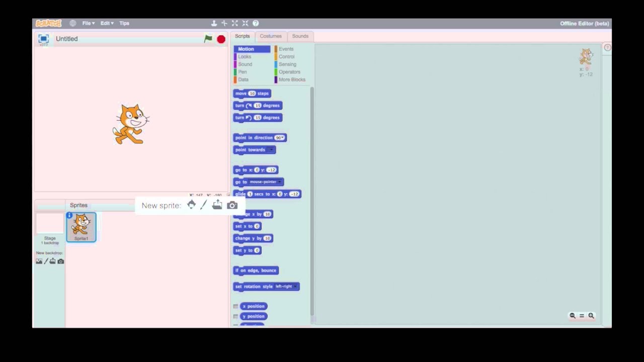
Task: Switch to the Scripts tab
Action: pos(242,36)
